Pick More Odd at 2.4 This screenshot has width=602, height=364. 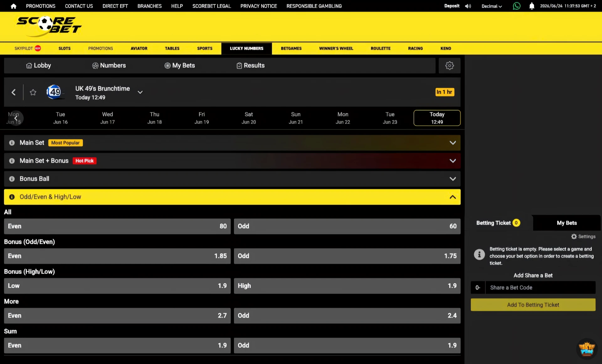pyautogui.click(x=347, y=316)
